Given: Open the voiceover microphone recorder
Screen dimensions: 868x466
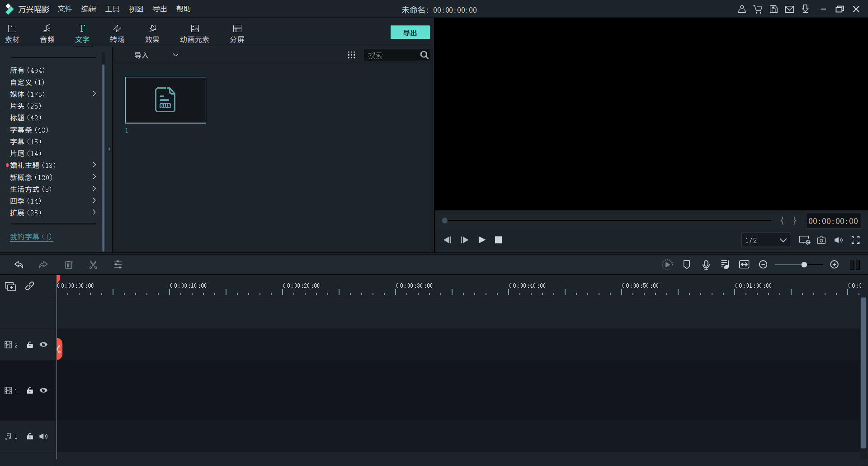Looking at the screenshot, I should [x=706, y=265].
